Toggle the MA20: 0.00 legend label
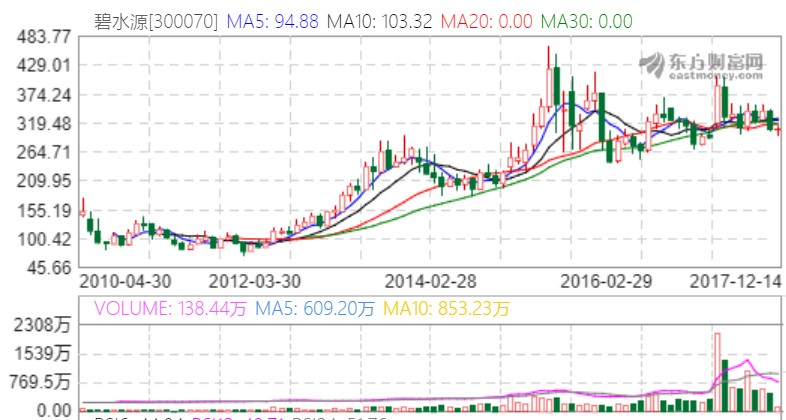Image resolution: width=786 pixels, height=420 pixels. point(481,19)
